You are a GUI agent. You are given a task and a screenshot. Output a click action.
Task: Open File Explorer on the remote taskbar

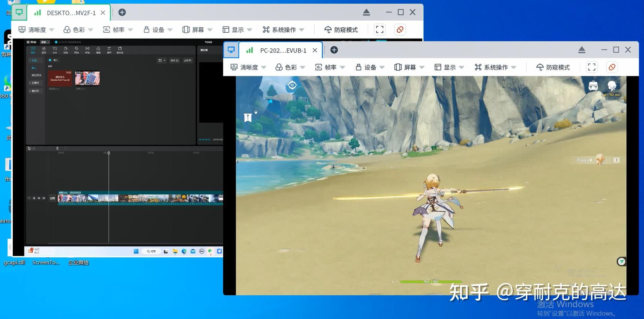point(175,251)
